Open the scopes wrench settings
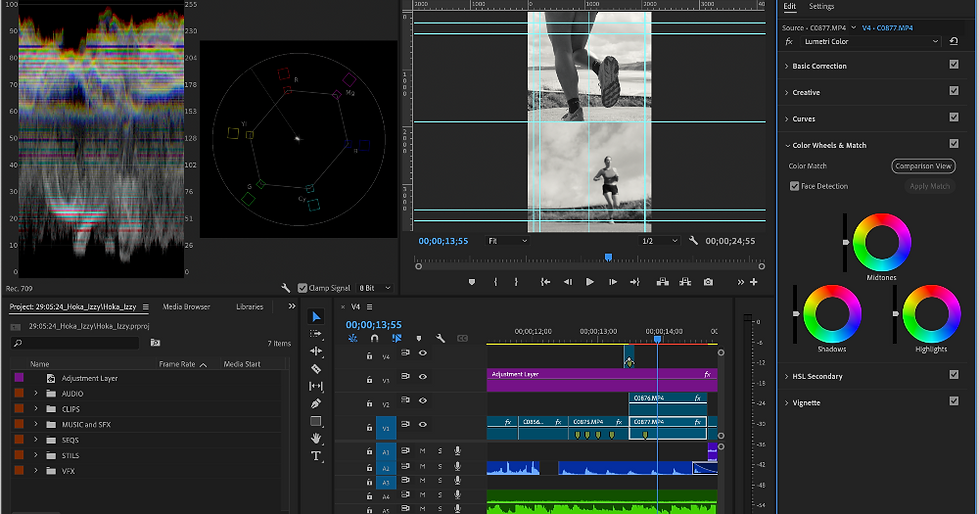The height and width of the screenshot is (514, 979). 286,288
